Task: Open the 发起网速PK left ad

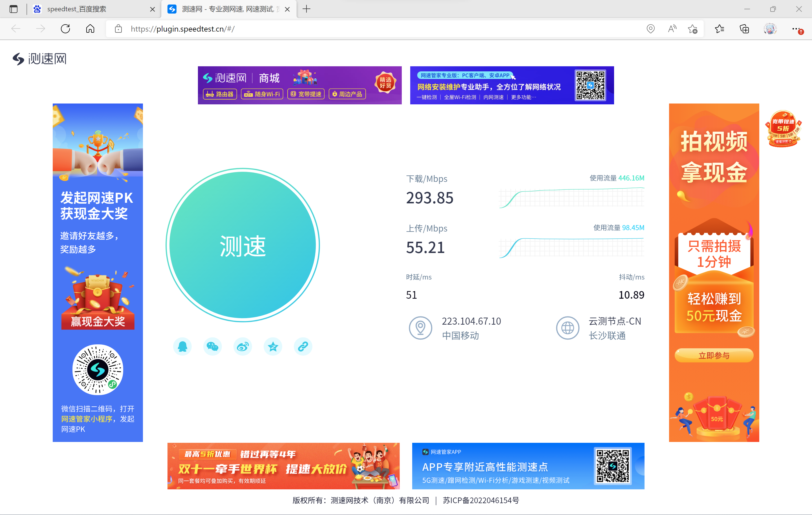Action: point(98,272)
